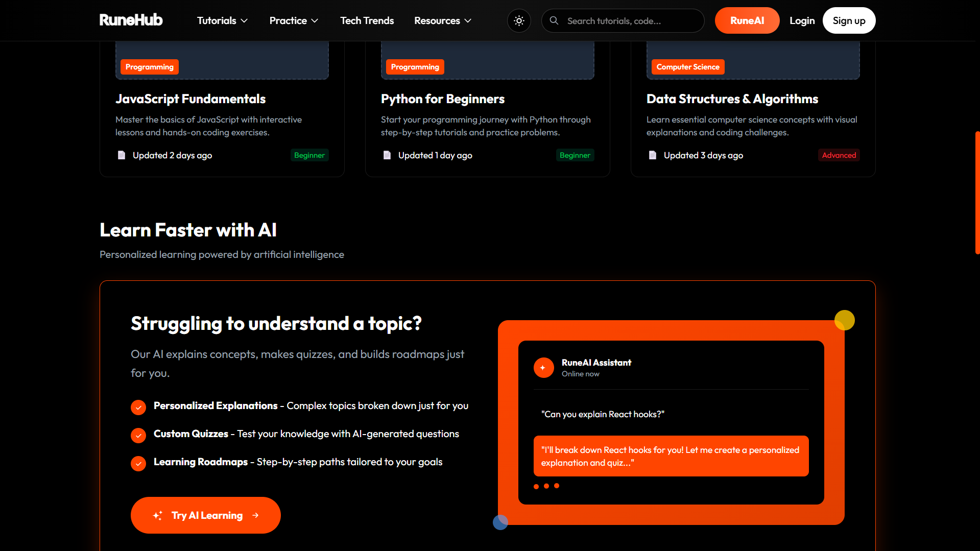The image size is (980, 551).
Task: Expand the Resources dropdown menu
Action: [x=442, y=20]
